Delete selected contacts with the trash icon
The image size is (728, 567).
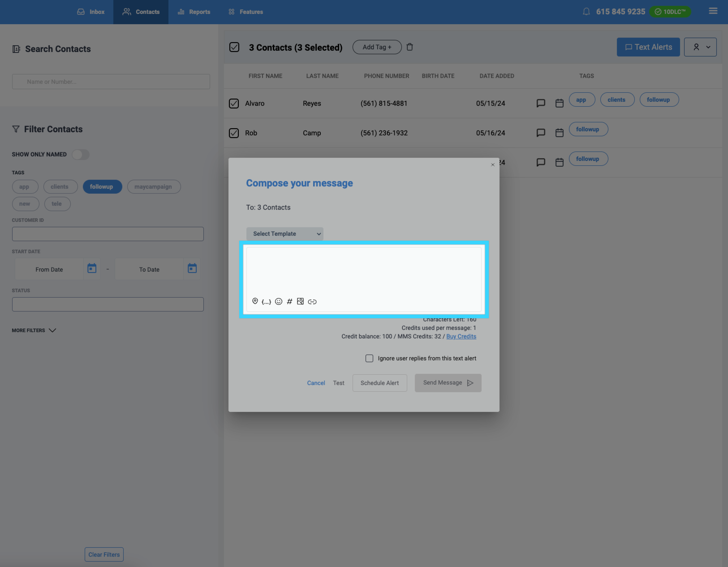[x=409, y=47]
